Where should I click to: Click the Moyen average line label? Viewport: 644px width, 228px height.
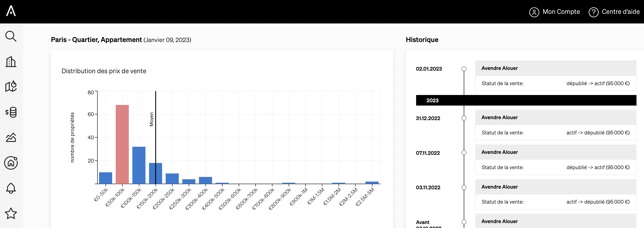point(152,119)
